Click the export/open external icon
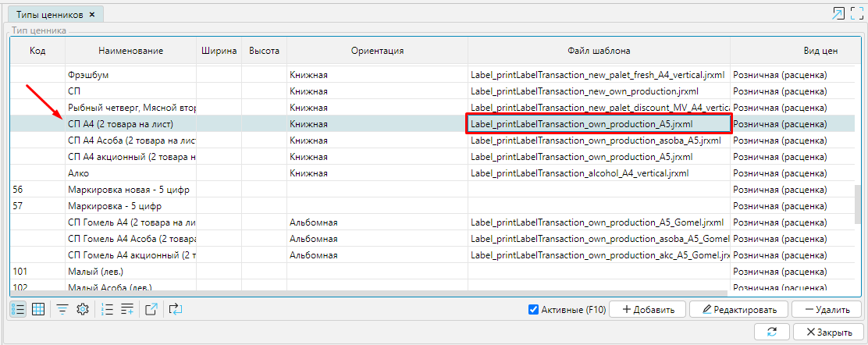Screen dimensions: 868x345 point(152,309)
